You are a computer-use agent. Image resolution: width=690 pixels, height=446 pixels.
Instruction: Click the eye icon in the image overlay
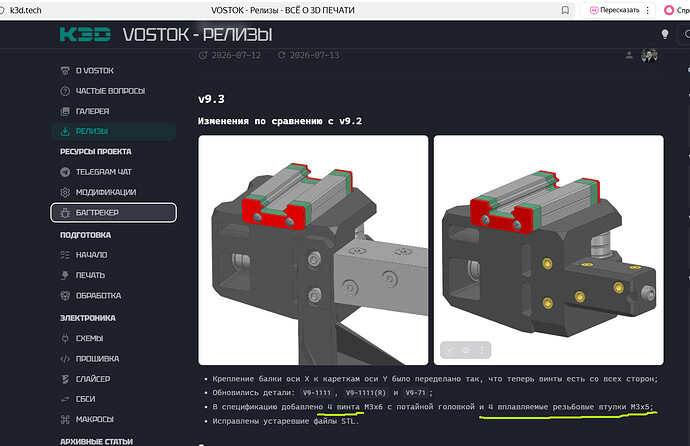(466, 350)
